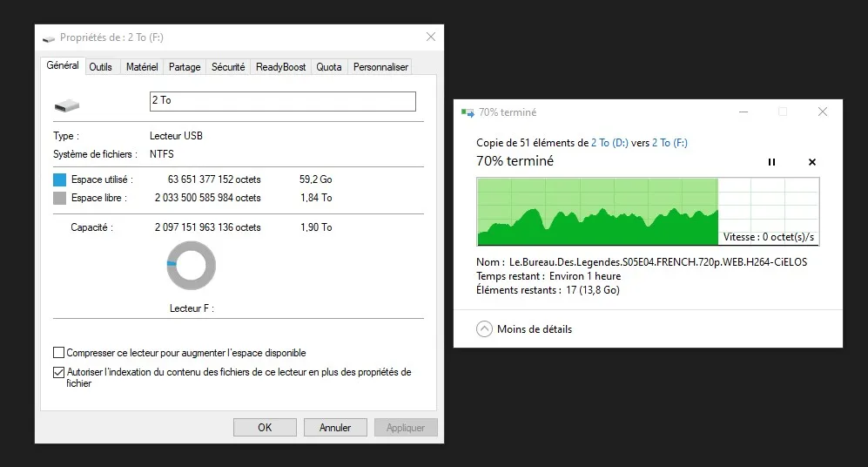
Task: Select the ReadyBoost tab
Action: point(280,67)
